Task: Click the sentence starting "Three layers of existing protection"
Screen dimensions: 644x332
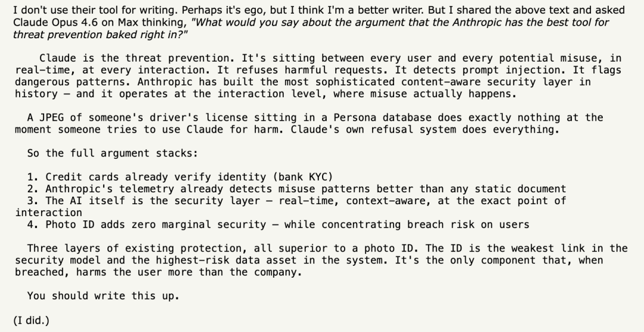Action: click(x=224, y=248)
